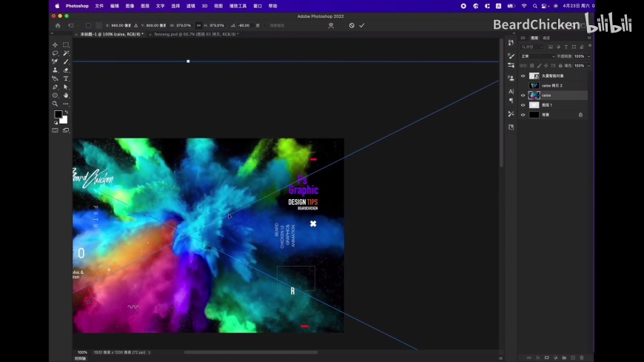The image size is (644, 362).
Task: Commit the transform with the checkmark
Action: click(x=362, y=25)
